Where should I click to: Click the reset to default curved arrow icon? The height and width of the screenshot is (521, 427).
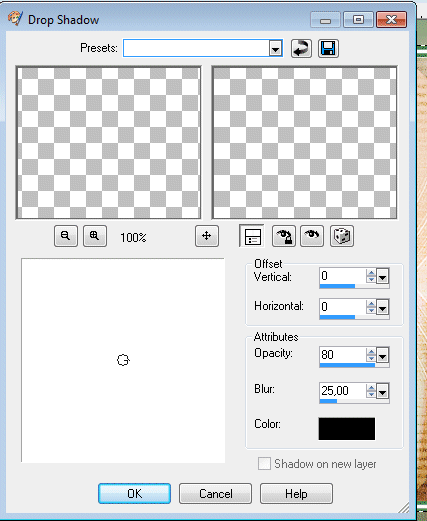click(x=301, y=49)
